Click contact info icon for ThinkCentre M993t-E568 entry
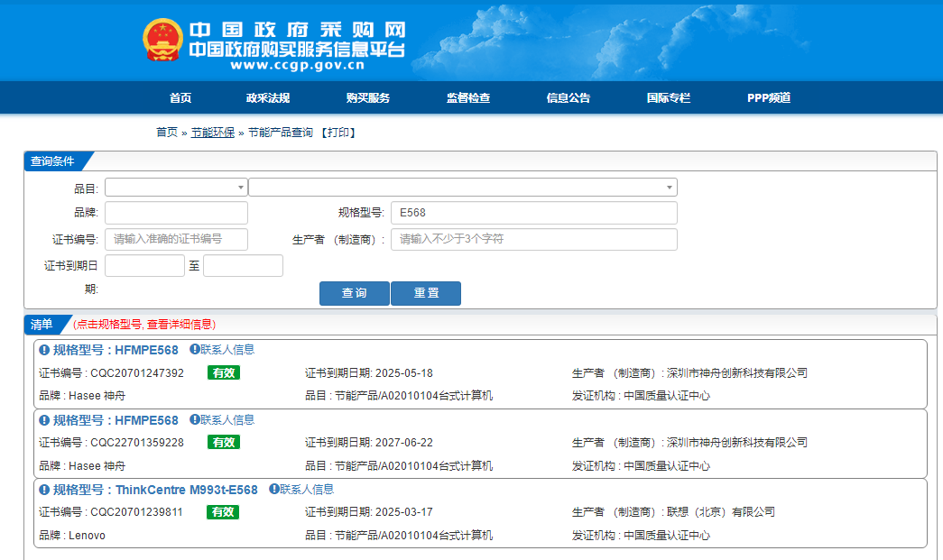This screenshot has width=943, height=560. 273,489
